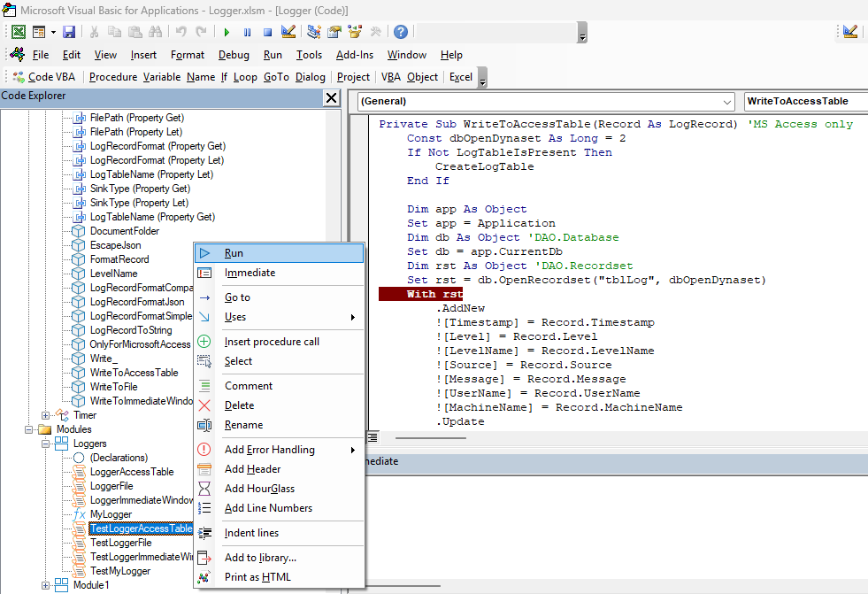The height and width of the screenshot is (594, 868).
Task: Open the Add-Ins menu
Action: (x=354, y=55)
